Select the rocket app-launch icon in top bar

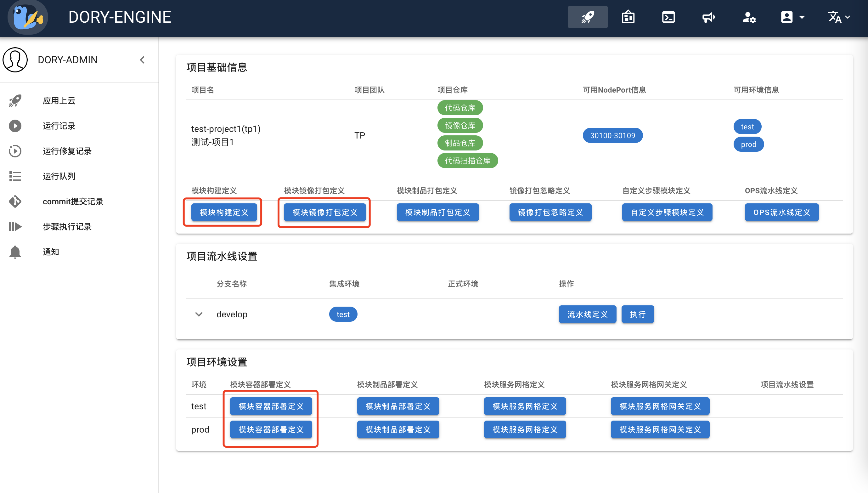click(588, 17)
